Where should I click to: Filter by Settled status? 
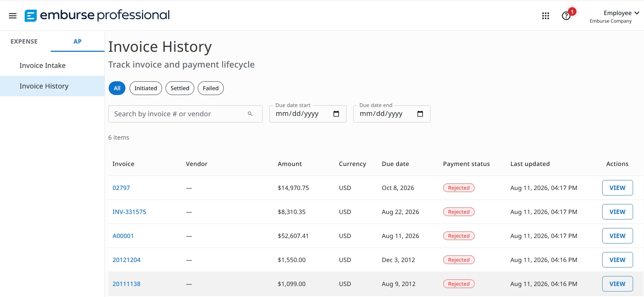(180, 88)
